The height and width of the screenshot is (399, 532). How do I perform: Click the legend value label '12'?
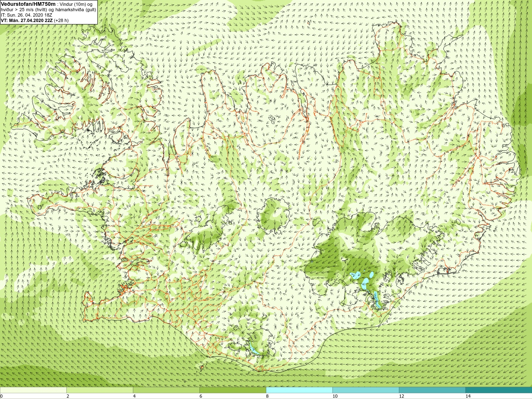401,396
